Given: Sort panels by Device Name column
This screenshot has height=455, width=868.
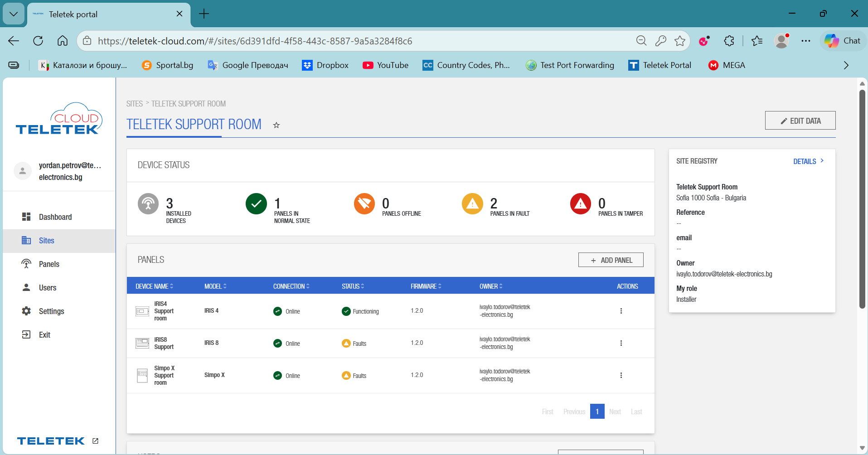Looking at the screenshot, I should [x=155, y=286].
